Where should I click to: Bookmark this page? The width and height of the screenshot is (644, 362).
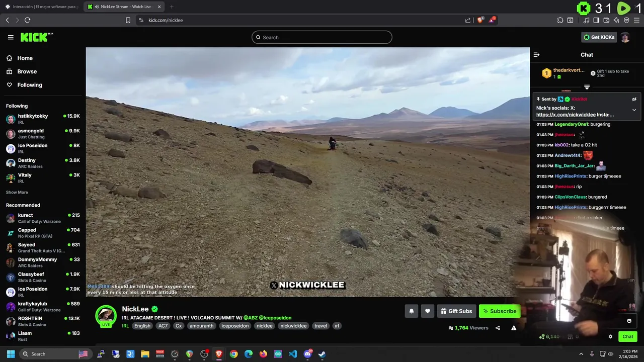tap(128, 20)
